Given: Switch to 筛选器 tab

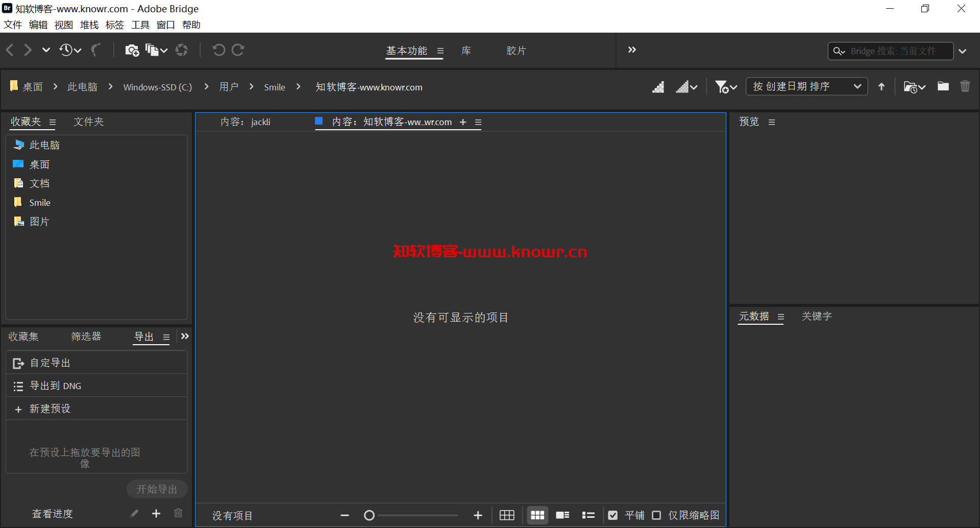Looking at the screenshot, I should tap(86, 337).
